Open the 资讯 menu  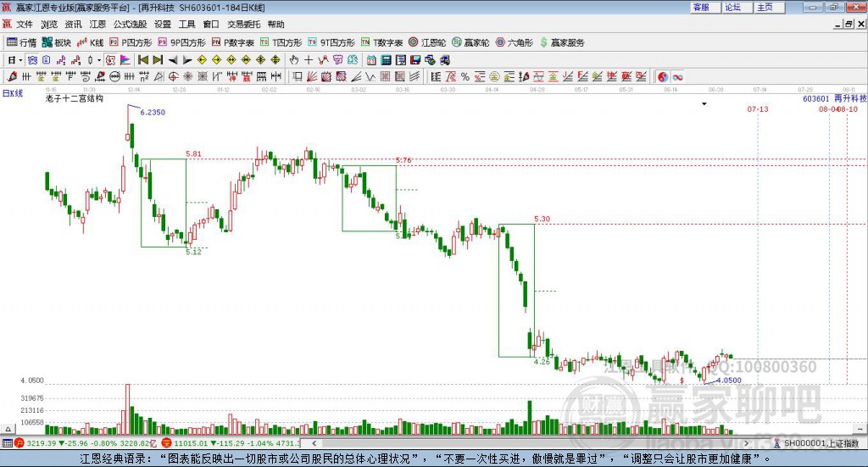(x=73, y=25)
